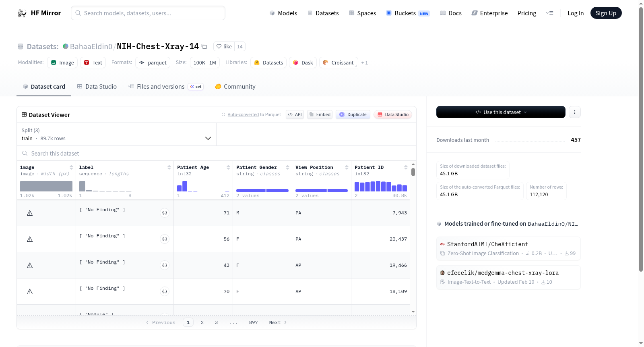
Task: Click the Duplicate button
Action: 353,114
